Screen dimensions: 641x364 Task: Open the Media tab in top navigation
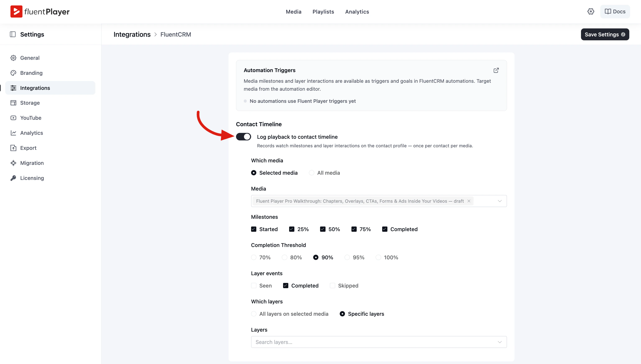click(294, 12)
